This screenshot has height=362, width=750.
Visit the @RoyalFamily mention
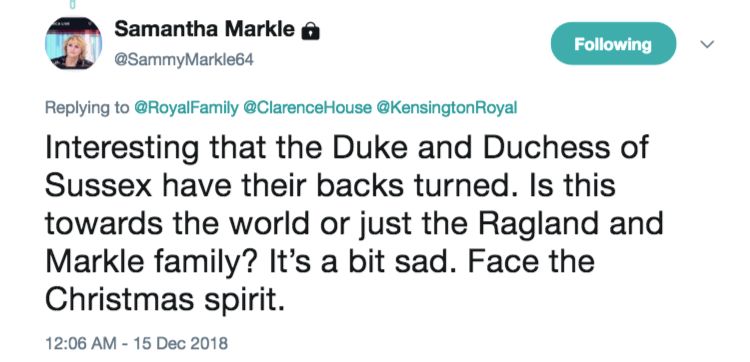pos(187,108)
